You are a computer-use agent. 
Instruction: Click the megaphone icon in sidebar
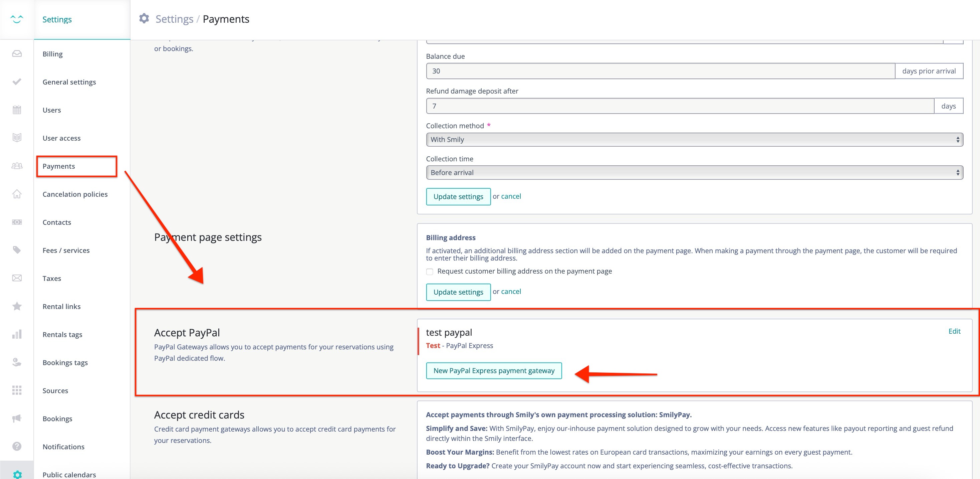click(x=17, y=419)
